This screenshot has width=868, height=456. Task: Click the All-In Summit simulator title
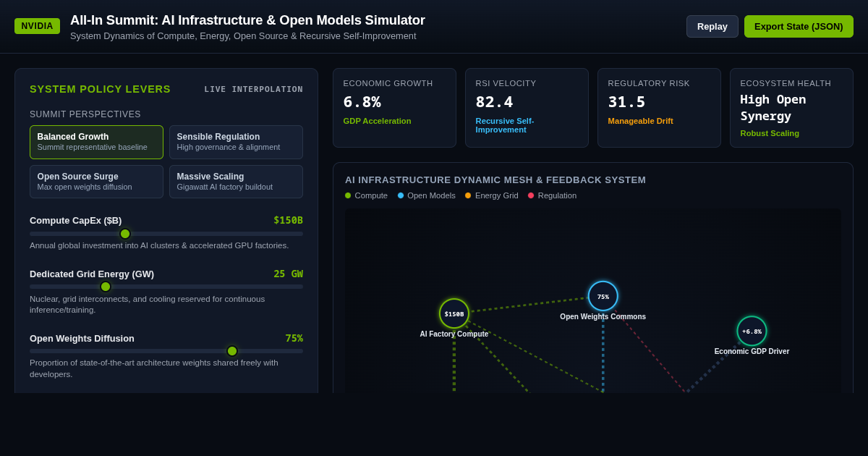pyautogui.click(x=247, y=20)
